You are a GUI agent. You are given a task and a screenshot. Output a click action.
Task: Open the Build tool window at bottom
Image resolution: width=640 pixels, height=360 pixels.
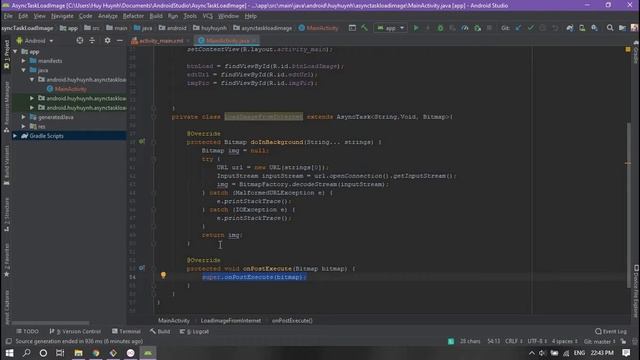pyautogui.click(x=160, y=331)
